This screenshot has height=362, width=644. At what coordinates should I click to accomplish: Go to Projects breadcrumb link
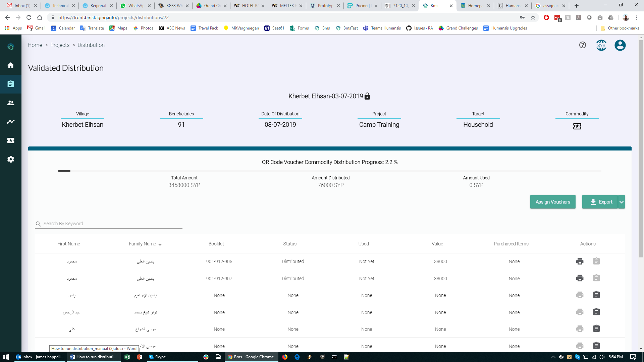[60, 45]
